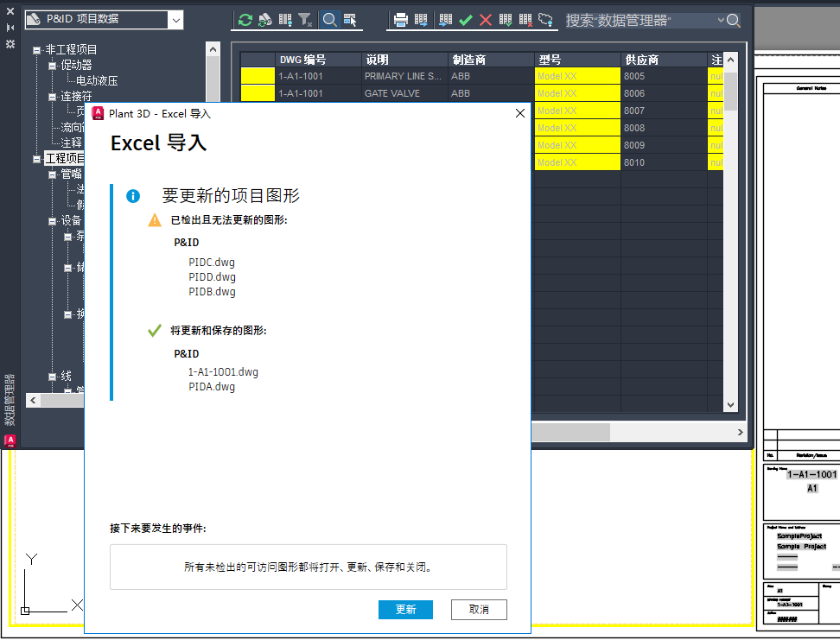Close the Plant 3D Excel 导入 dialog
The width and height of the screenshot is (840, 640).
tap(519, 113)
